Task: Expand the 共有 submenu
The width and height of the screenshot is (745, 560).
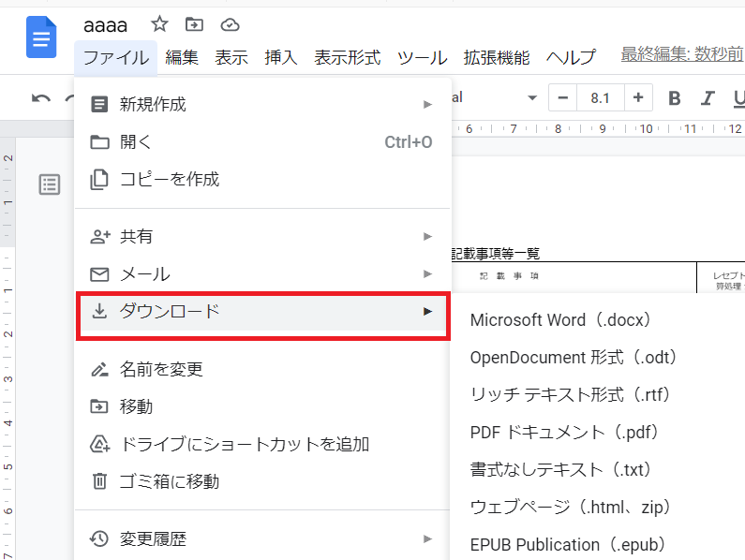Action: (262, 236)
